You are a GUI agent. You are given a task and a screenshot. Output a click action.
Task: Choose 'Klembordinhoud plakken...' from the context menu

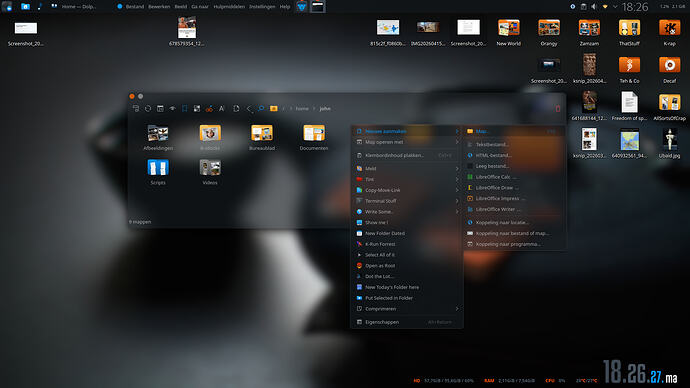pyautogui.click(x=407, y=155)
